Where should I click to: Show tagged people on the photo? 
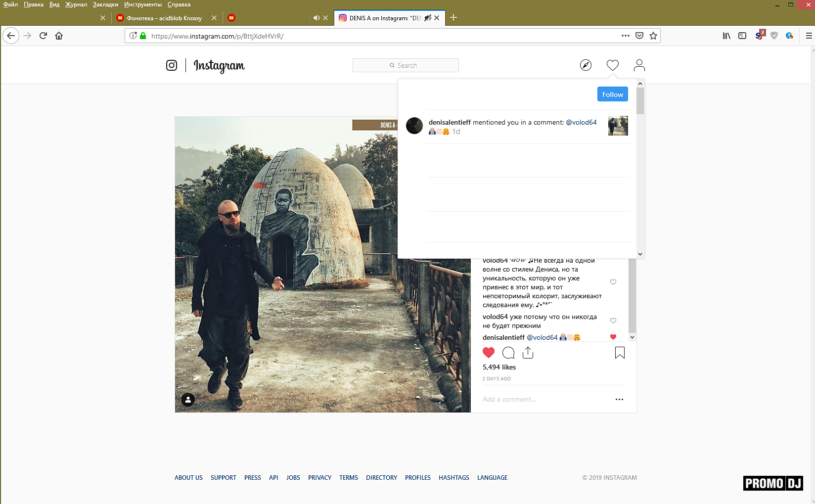coord(188,400)
